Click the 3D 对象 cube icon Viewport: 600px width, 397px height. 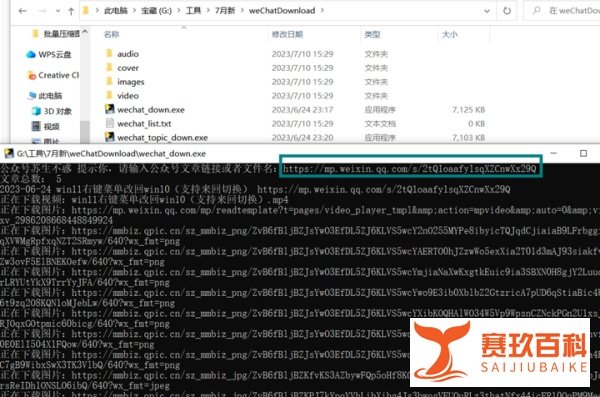pos(36,111)
